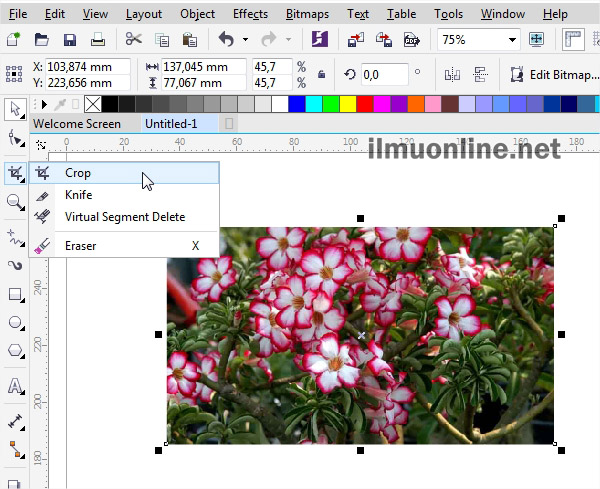
Task: Pick Virtual Segment Delete tool
Action: pyautogui.click(x=124, y=217)
